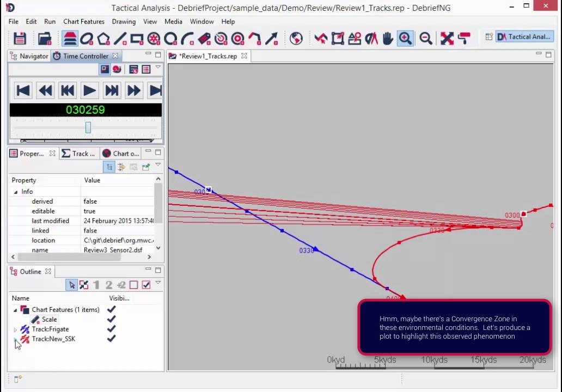Jump to start of time period

23,90
